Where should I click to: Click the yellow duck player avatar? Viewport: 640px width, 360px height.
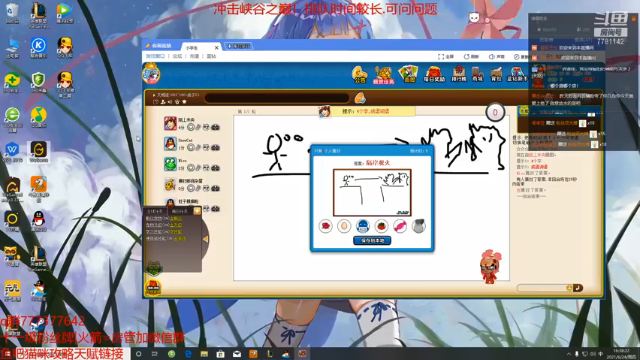170,184
